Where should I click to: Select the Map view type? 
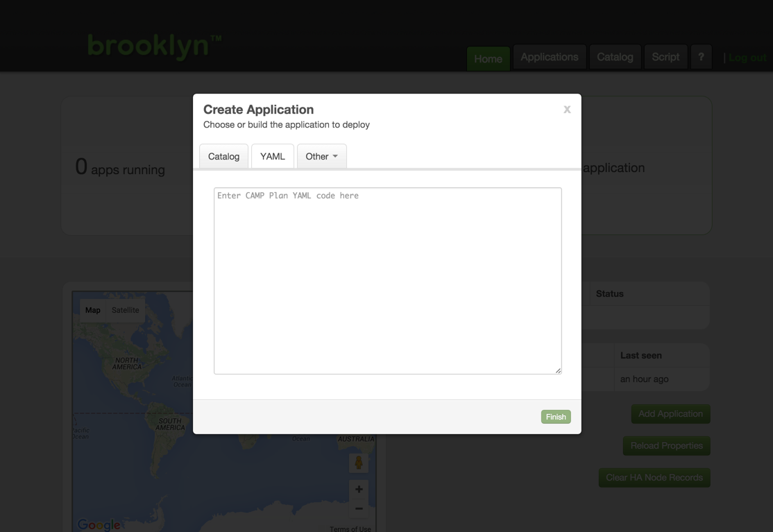coord(93,310)
